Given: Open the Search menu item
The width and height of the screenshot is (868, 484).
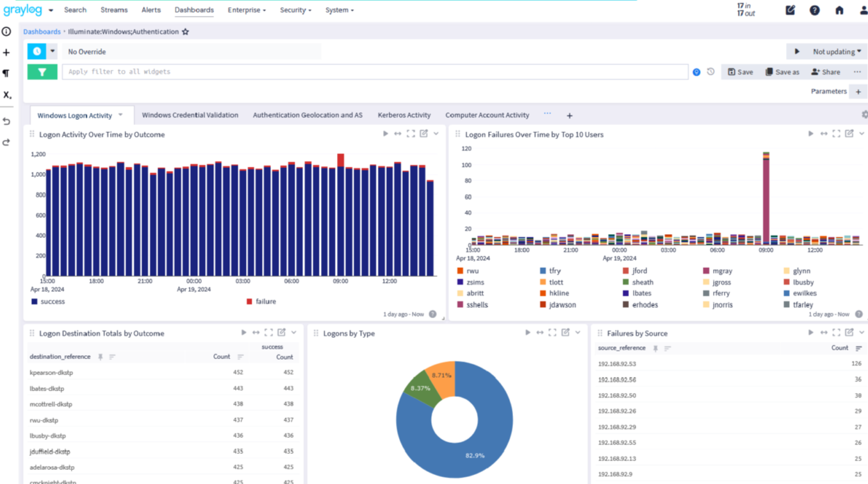Looking at the screenshot, I should tap(75, 10).
